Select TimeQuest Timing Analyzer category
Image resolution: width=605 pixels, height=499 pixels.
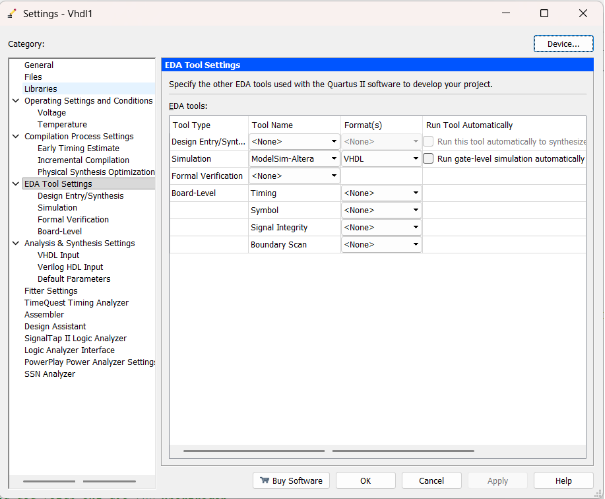pyautogui.click(x=76, y=303)
